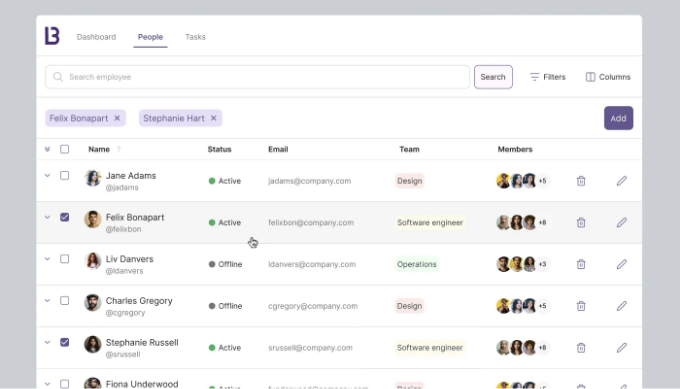Uncheck the Felix Bonapart row checkbox
Image resolution: width=680 pixels, height=389 pixels.
point(64,217)
